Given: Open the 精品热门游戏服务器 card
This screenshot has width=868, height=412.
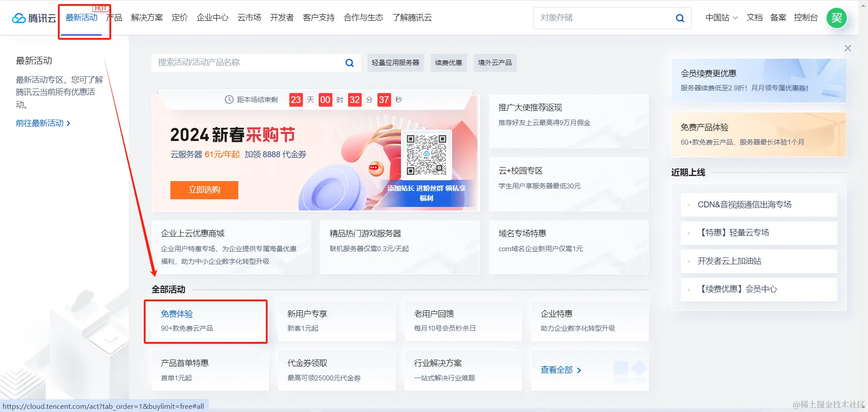Looking at the screenshot, I should click(x=400, y=247).
